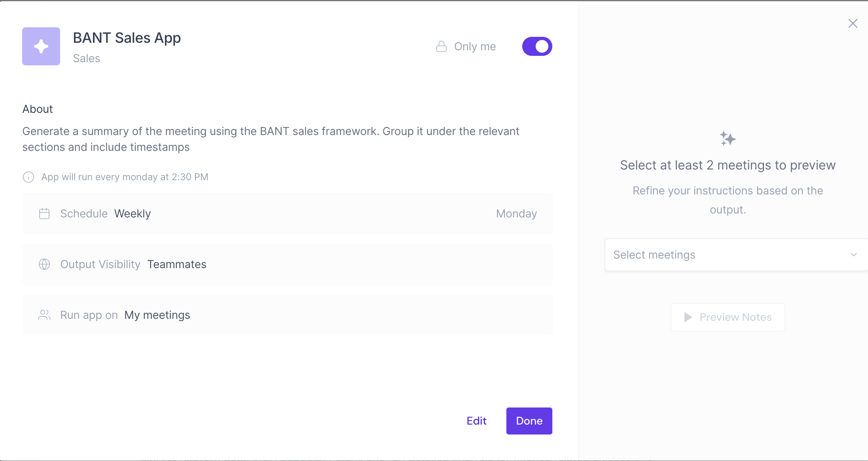
Task: Click the calendar icon in Schedule row
Action: [x=44, y=214]
